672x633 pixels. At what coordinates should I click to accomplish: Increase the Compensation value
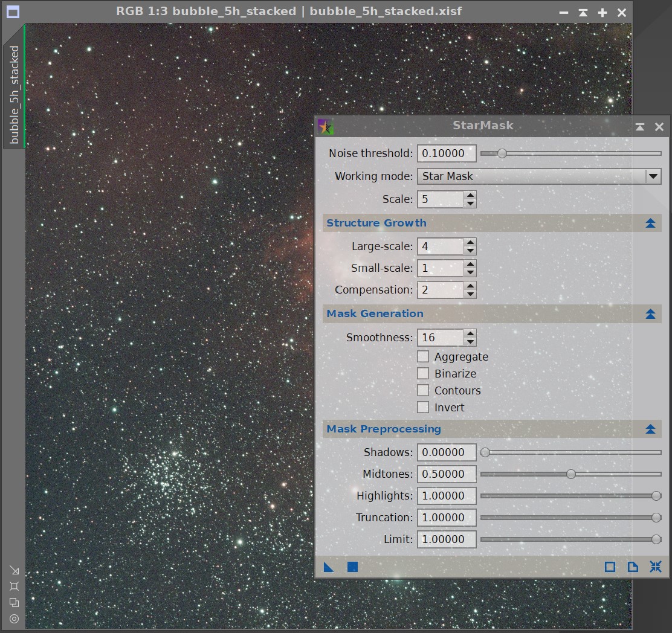pyautogui.click(x=470, y=286)
